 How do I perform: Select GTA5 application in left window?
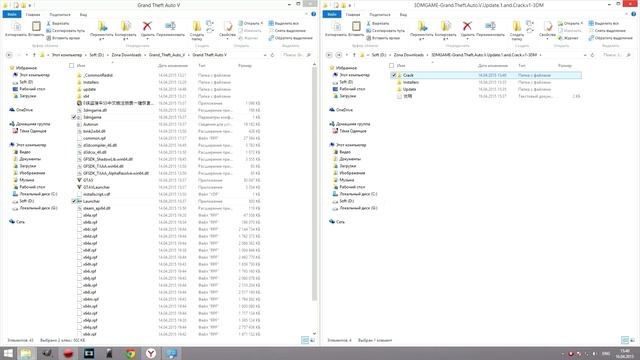pyautogui.click(x=88, y=180)
